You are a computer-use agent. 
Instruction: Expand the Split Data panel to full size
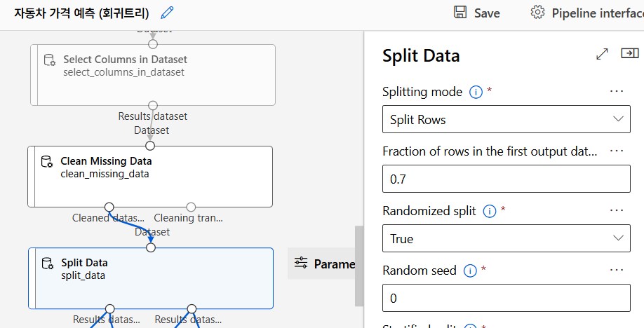pos(602,54)
